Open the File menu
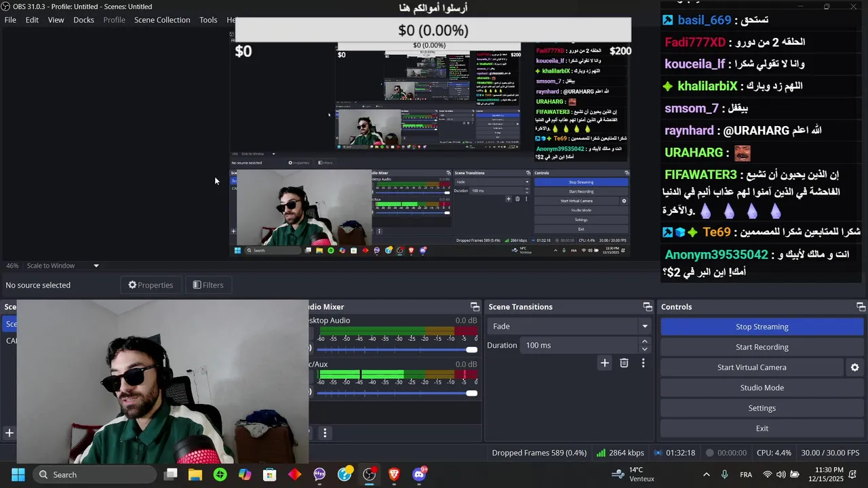Image resolution: width=868 pixels, height=488 pixels. 10,20
